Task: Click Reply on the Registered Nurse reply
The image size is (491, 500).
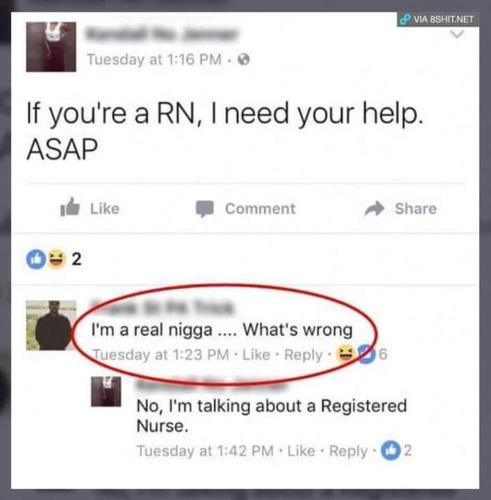Action: coord(348,452)
